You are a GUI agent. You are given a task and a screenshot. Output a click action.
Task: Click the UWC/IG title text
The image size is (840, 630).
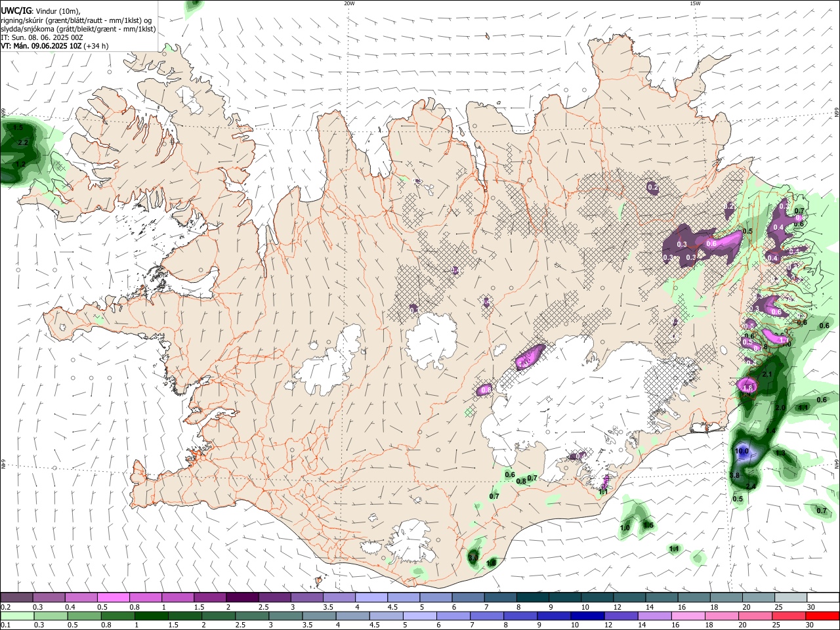pos(16,10)
